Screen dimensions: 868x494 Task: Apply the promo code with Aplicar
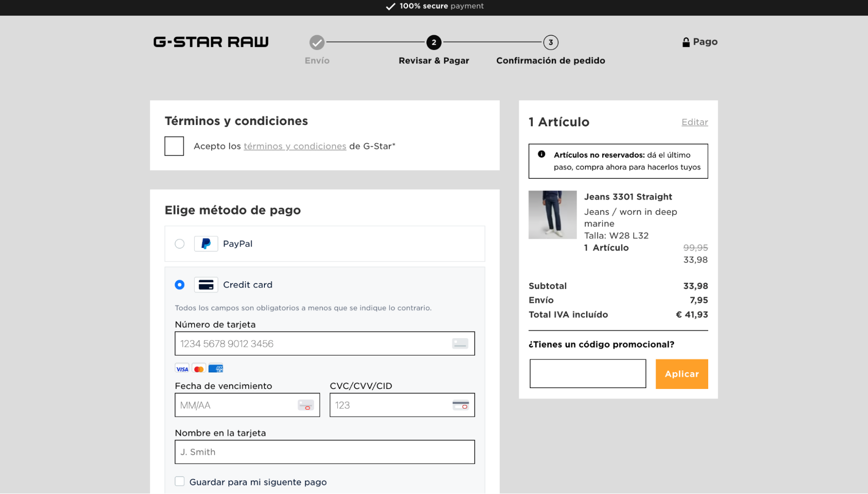click(x=682, y=374)
